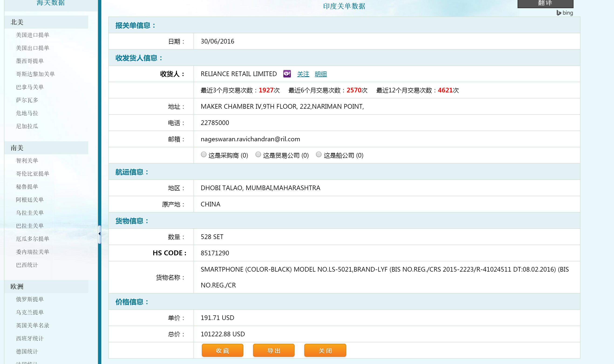Select 英国关单名录 in the sidebar

[x=33, y=326]
